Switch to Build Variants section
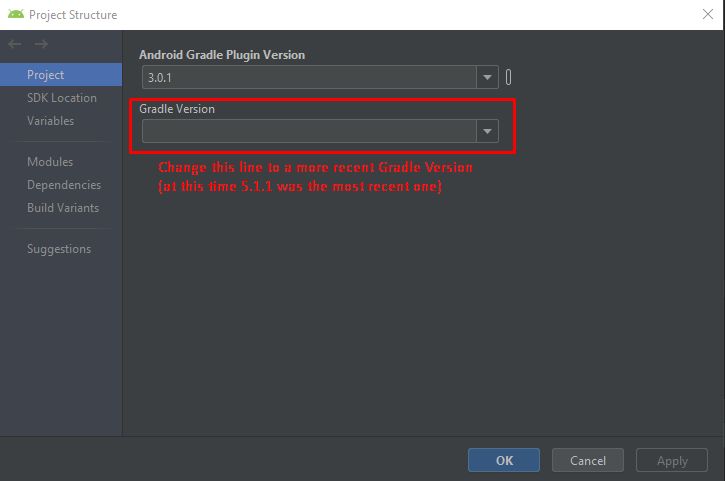 click(63, 208)
